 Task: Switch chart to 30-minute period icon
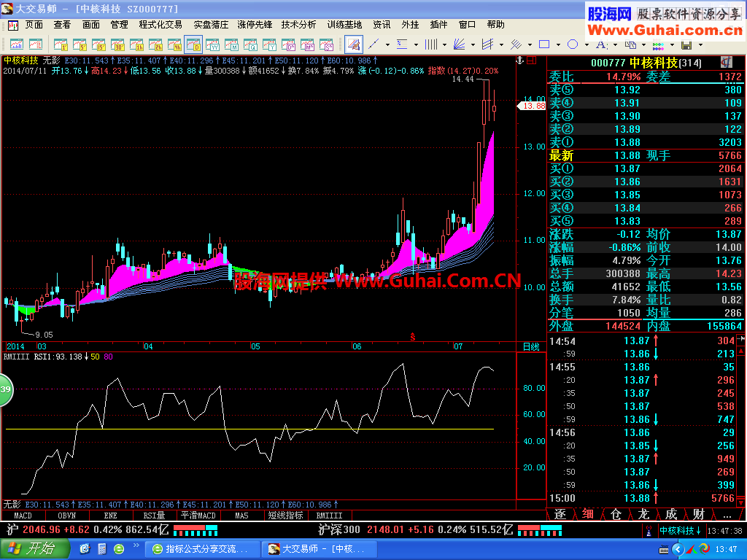pyautogui.click(x=117, y=44)
